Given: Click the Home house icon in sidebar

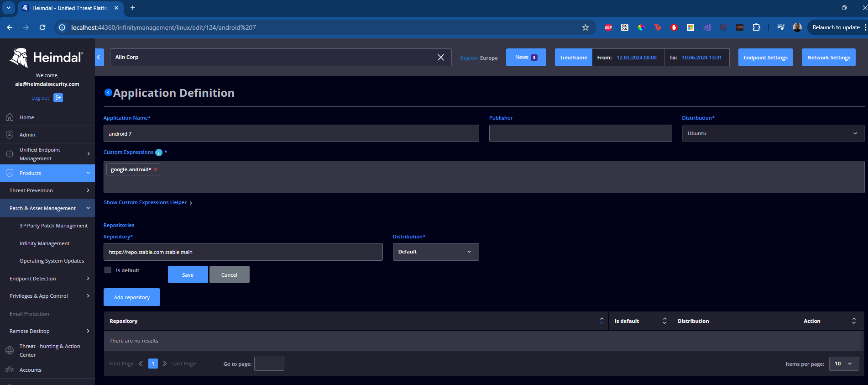Looking at the screenshot, I should (x=10, y=117).
